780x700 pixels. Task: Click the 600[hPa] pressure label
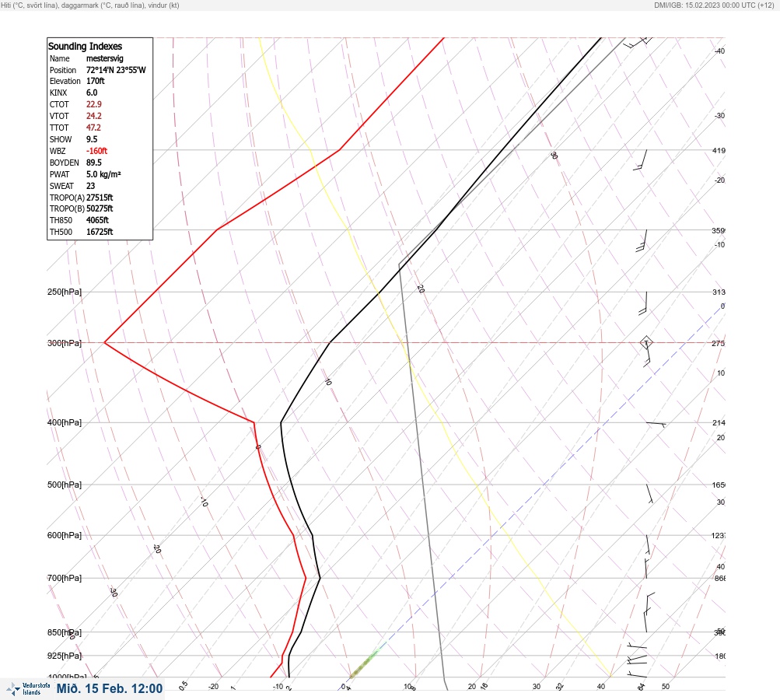click(65, 535)
